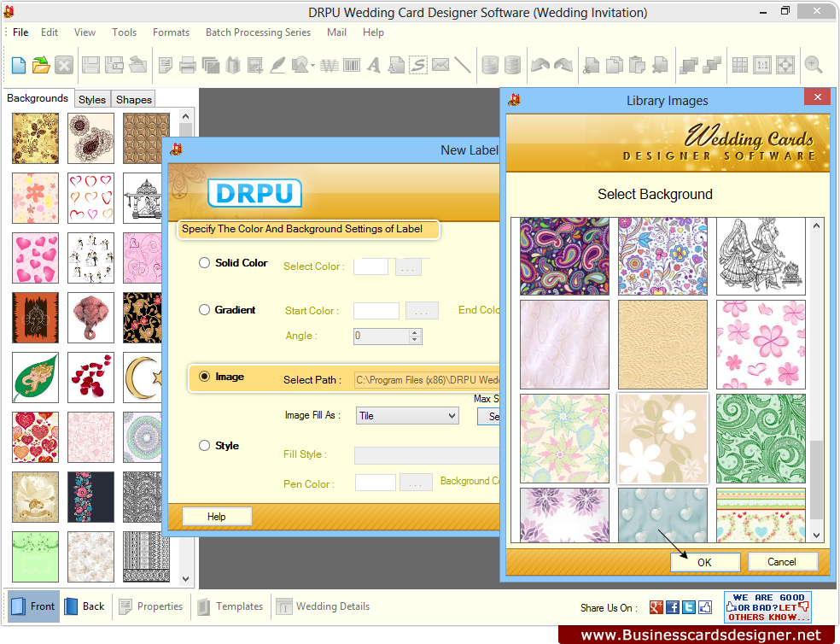Select the green swirl pattern background thumbnail
The height and width of the screenshot is (644, 840).
click(x=761, y=439)
